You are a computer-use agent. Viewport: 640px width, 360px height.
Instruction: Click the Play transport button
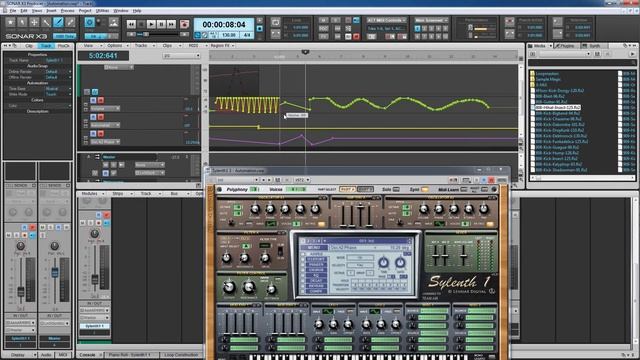coord(151,24)
